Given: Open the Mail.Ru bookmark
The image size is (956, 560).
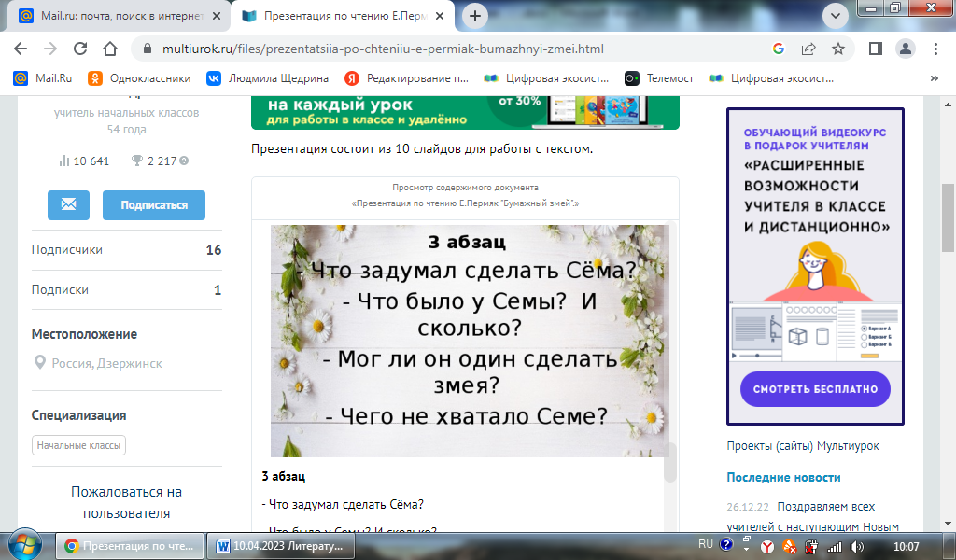Looking at the screenshot, I should tap(43, 78).
